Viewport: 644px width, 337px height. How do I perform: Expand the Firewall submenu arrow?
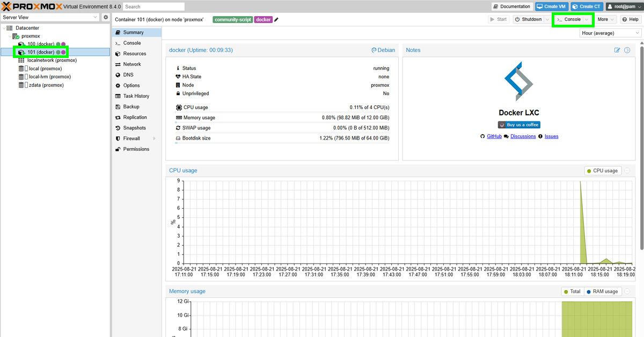point(154,138)
